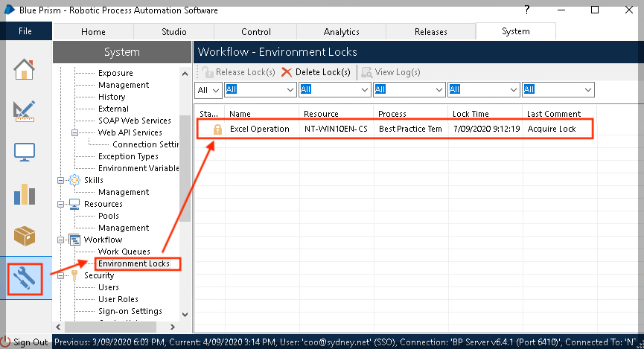The image size is (644, 349).
Task: Select Connection Settings in the tree
Action: [146, 144]
